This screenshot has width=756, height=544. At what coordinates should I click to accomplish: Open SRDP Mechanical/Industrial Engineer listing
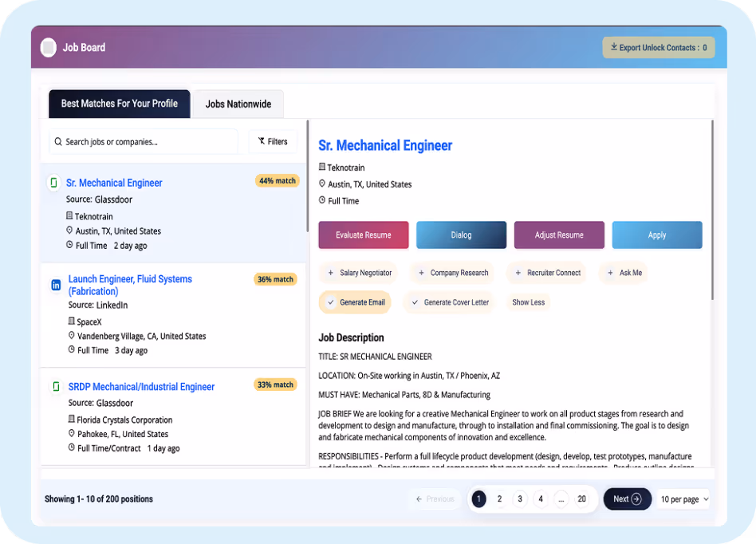pyautogui.click(x=141, y=387)
